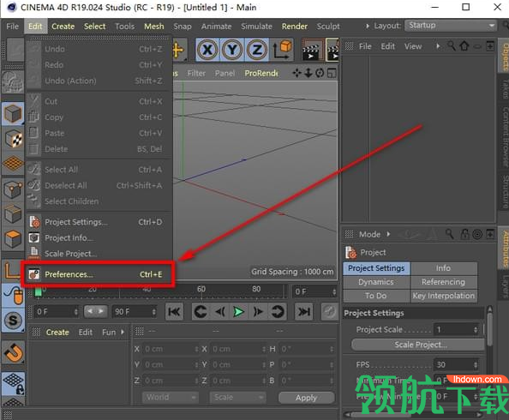Expand the Attribute Manager Mode arrow
The image size is (509, 420).
point(388,234)
